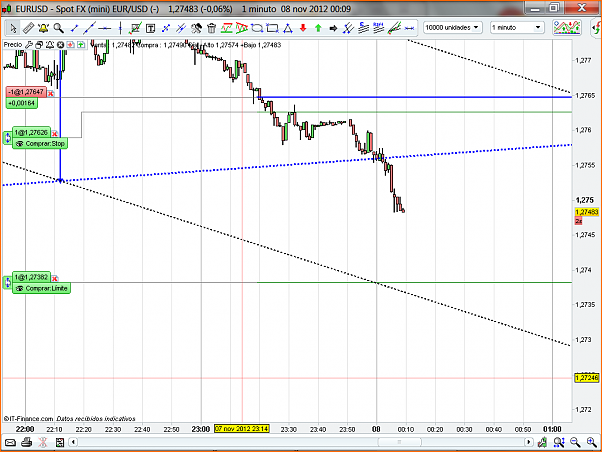Click the yellow 07 nov 2012 23:14 time label

point(242,429)
